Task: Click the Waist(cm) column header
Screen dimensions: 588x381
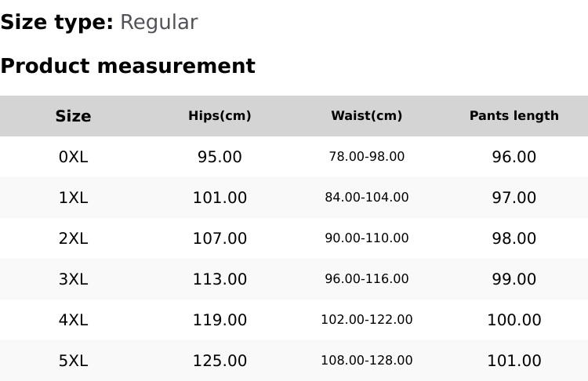Action: 366,116
